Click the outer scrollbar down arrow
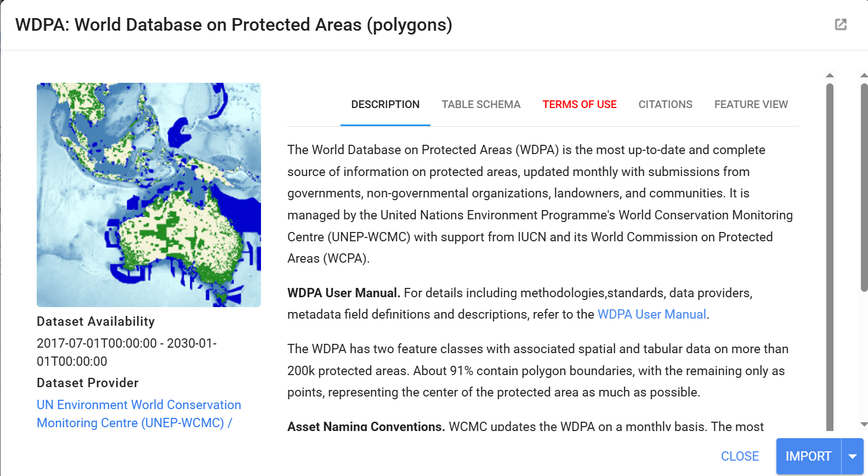 tap(864, 424)
